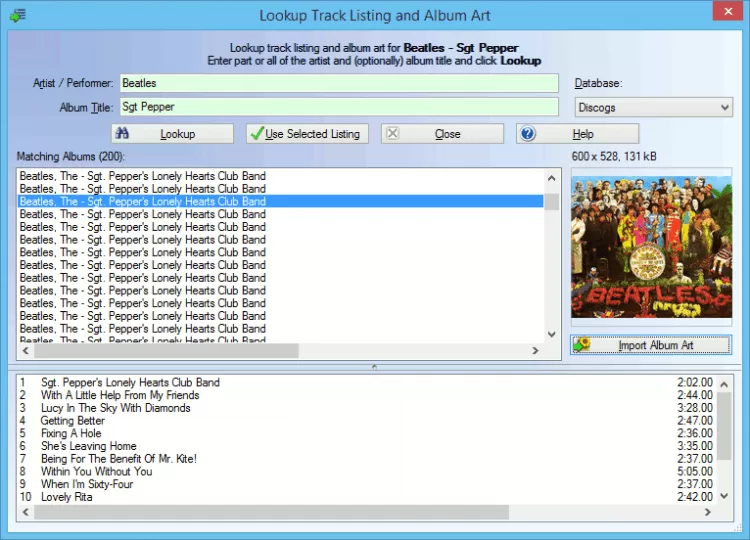This screenshot has width=750, height=540.
Task: Select track When I'm Sixty-Four
Action: [367, 484]
